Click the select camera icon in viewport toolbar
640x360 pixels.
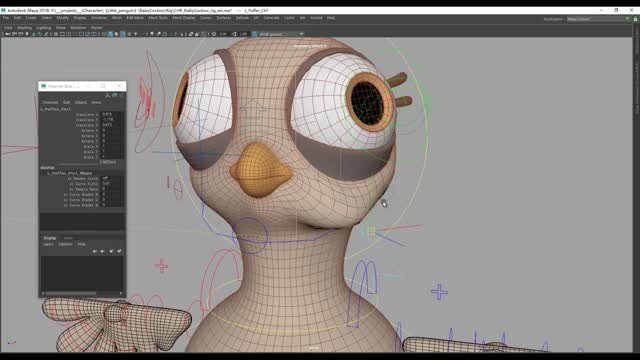tap(8, 34)
